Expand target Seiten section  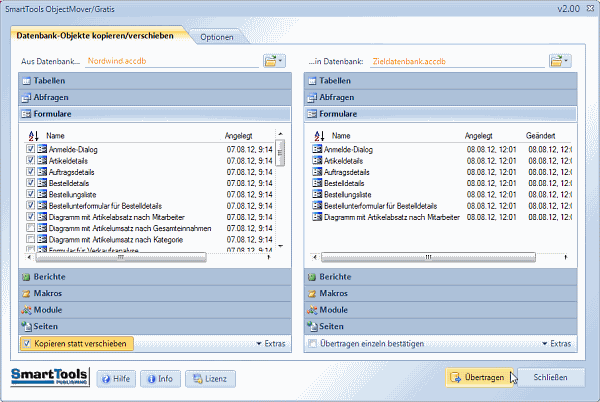pos(440,326)
